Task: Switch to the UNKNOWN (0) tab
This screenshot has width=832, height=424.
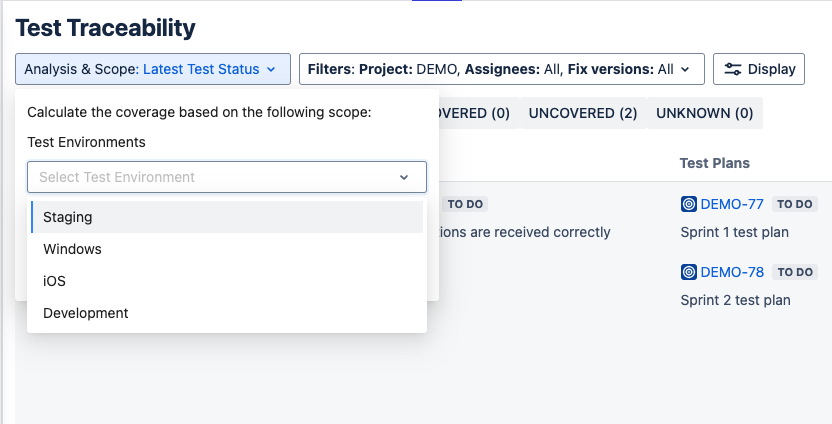Action: point(704,113)
